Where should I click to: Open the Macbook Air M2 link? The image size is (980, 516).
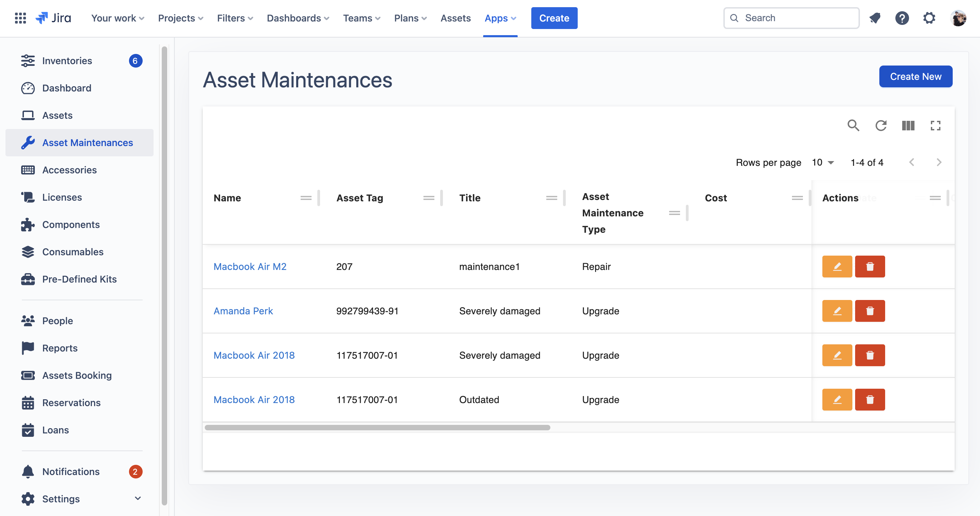(250, 267)
